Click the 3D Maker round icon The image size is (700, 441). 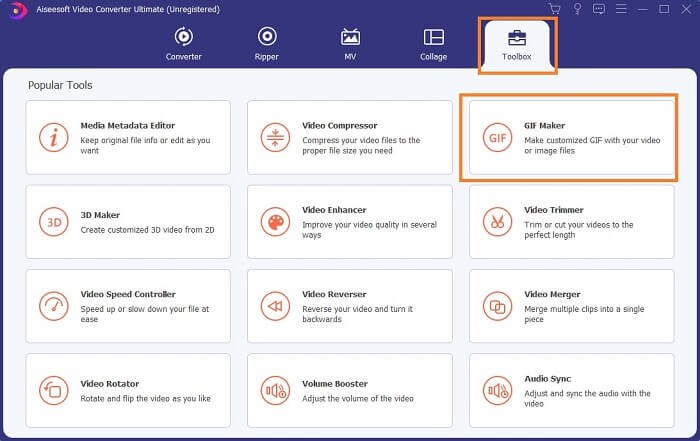click(x=54, y=222)
